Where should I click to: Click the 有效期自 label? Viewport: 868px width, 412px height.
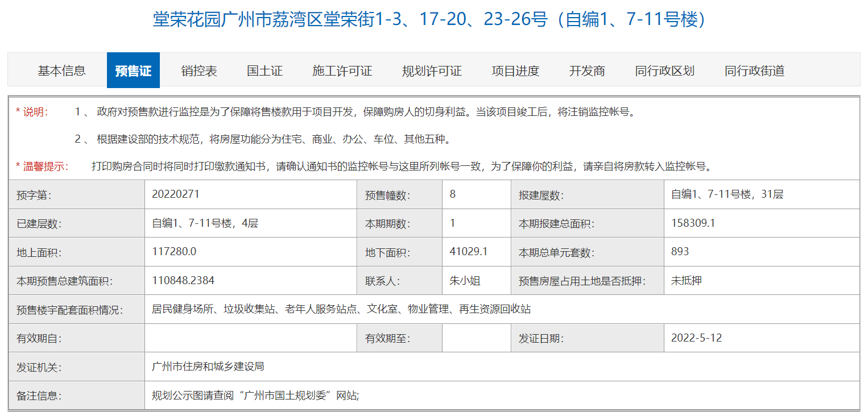pyautogui.click(x=39, y=339)
